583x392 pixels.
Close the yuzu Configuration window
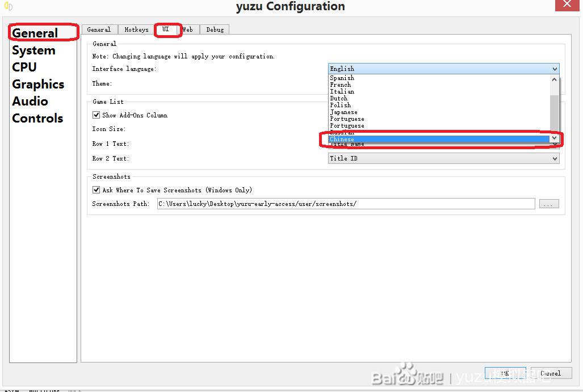tap(567, 5)
